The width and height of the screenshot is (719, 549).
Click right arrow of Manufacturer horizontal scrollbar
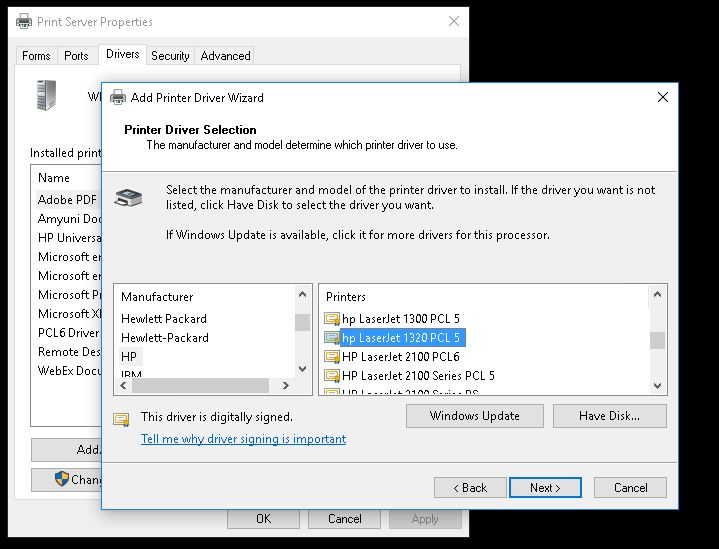[x=286, y=385]
